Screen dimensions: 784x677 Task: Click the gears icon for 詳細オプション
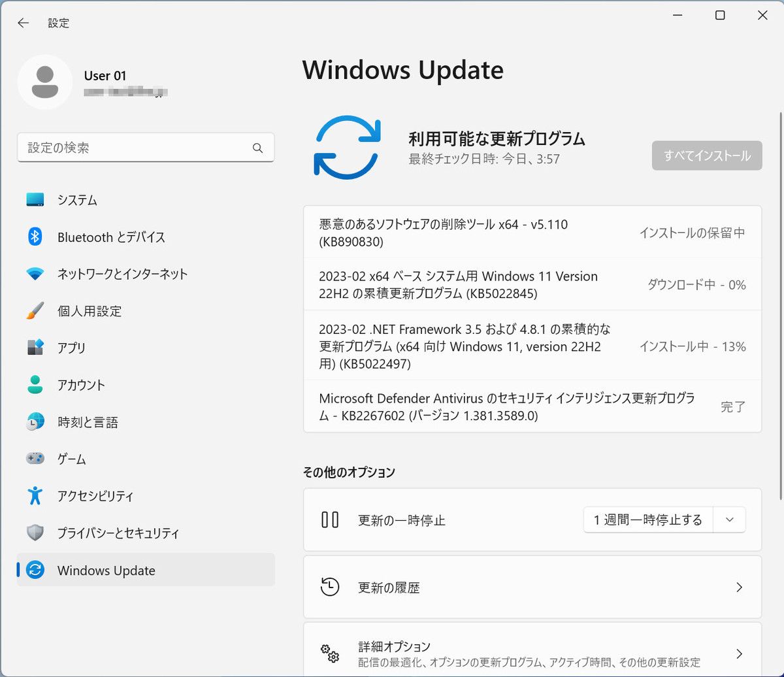(329, 653)
